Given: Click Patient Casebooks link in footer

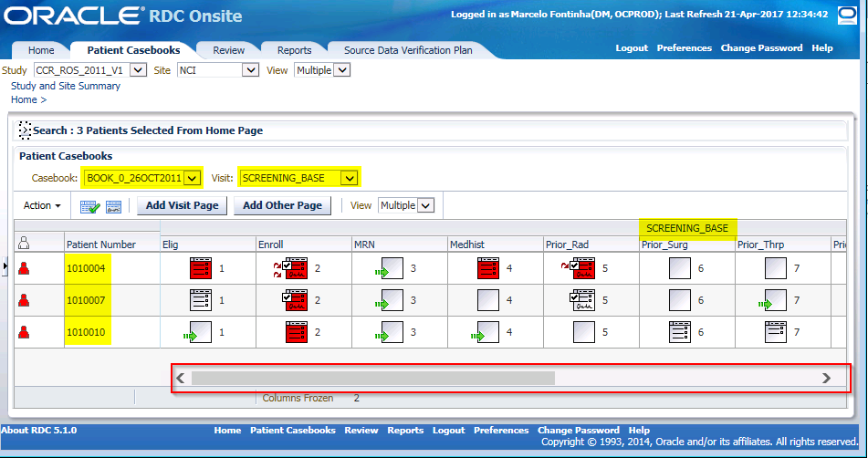Looking at the screenshot, I should pyautogui.click(x=292, y=430).
